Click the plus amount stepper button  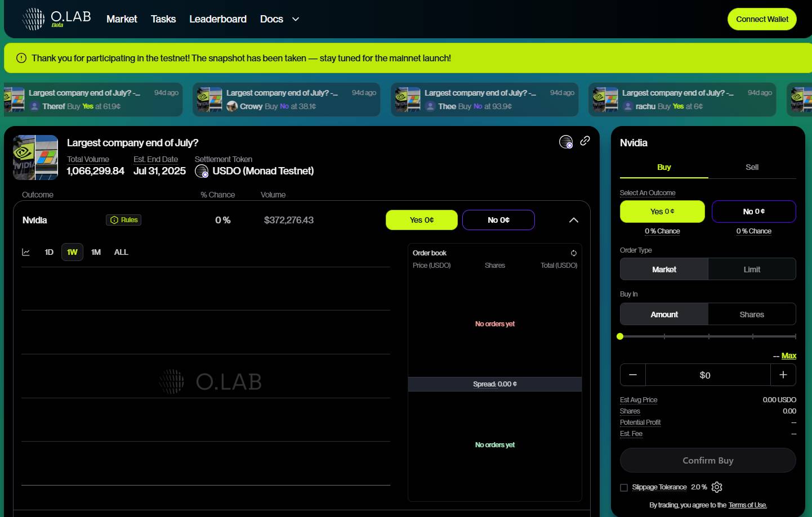[783, 375]
